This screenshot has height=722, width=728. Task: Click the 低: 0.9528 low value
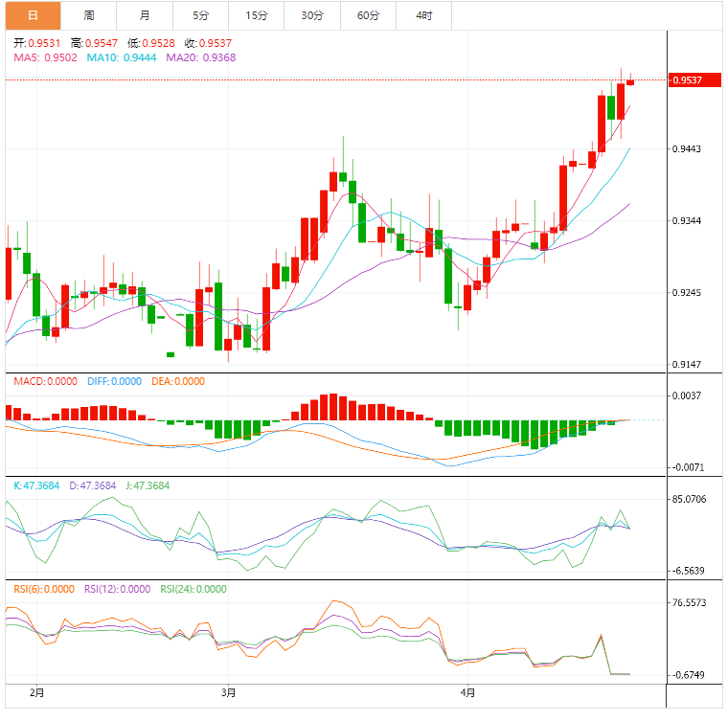coord(151,43)
